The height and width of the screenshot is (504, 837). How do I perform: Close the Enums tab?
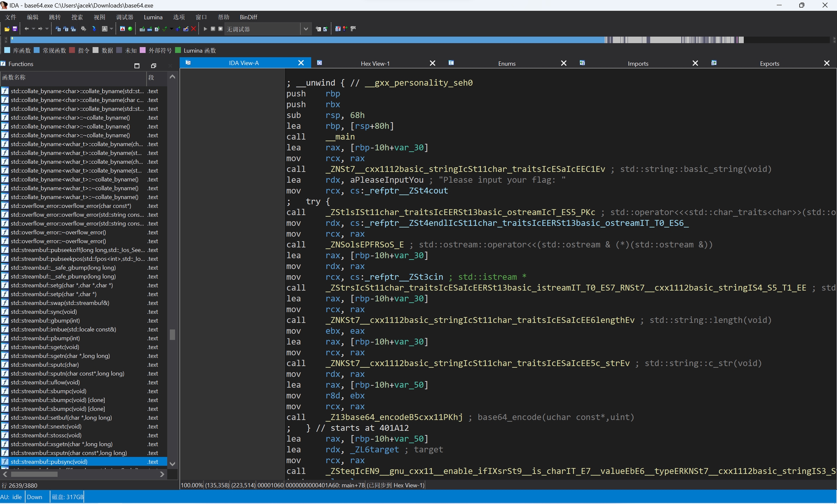[563, 64]
